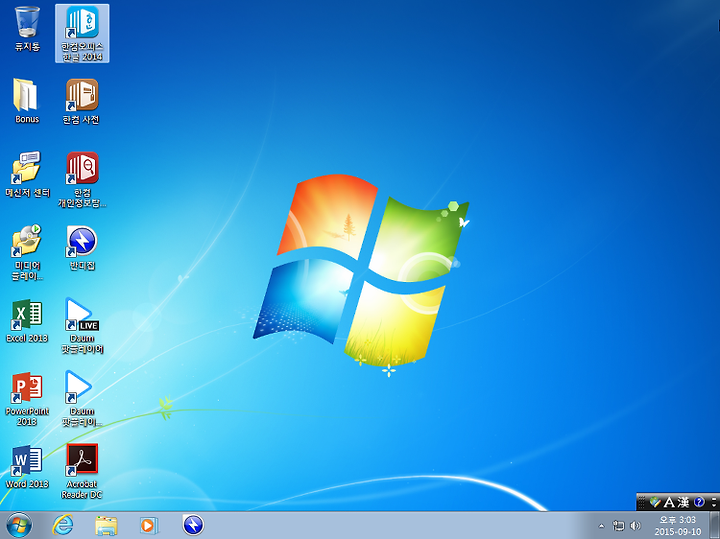Screen dimensions: 720x539
Task: Select the Daum 팟플레이어 shortcut without LIVE badge
Action: coord(82,399)
